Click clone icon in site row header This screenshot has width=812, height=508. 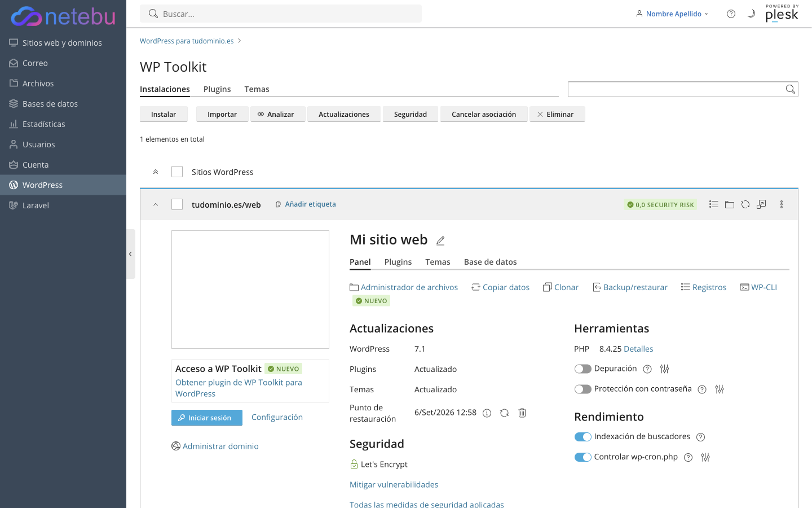761,204
